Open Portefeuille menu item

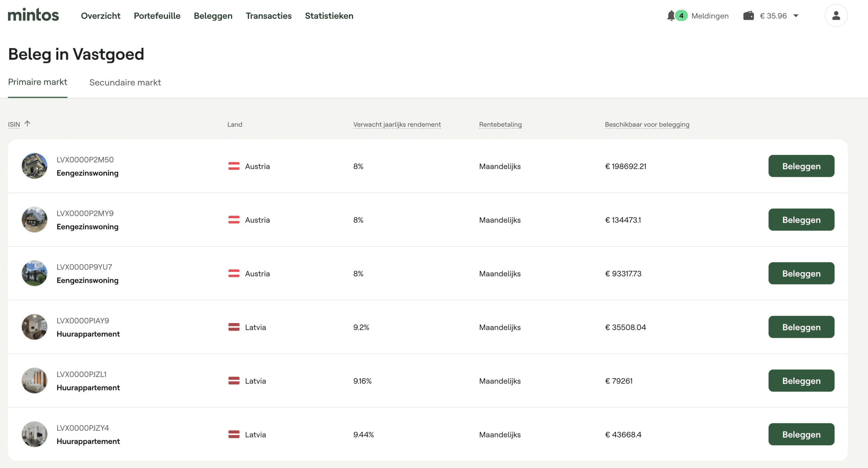point(157,16)
